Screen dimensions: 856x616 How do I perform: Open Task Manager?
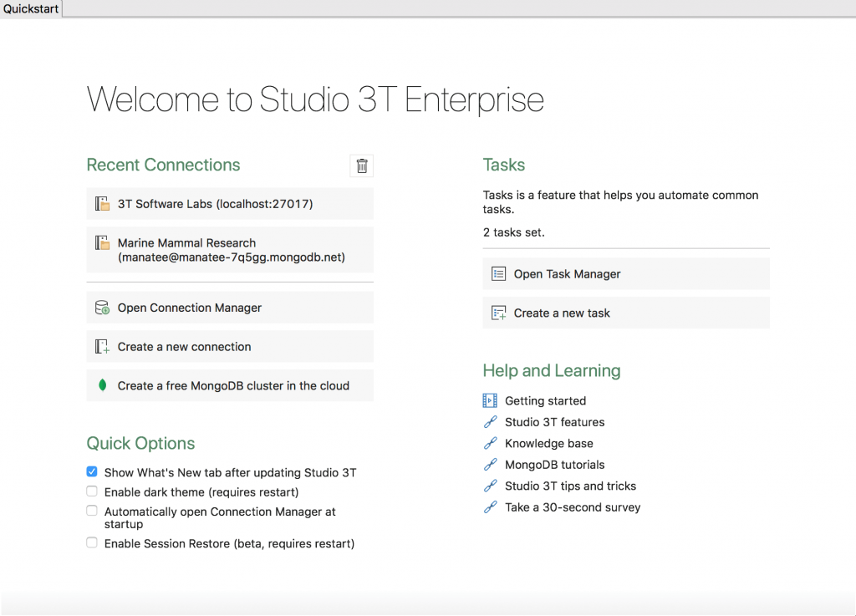(626, 274)
